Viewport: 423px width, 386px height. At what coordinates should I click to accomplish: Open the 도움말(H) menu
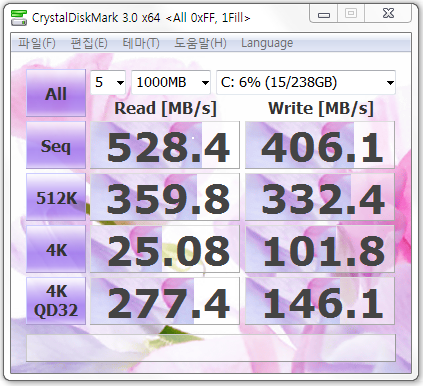pos(200,43)
